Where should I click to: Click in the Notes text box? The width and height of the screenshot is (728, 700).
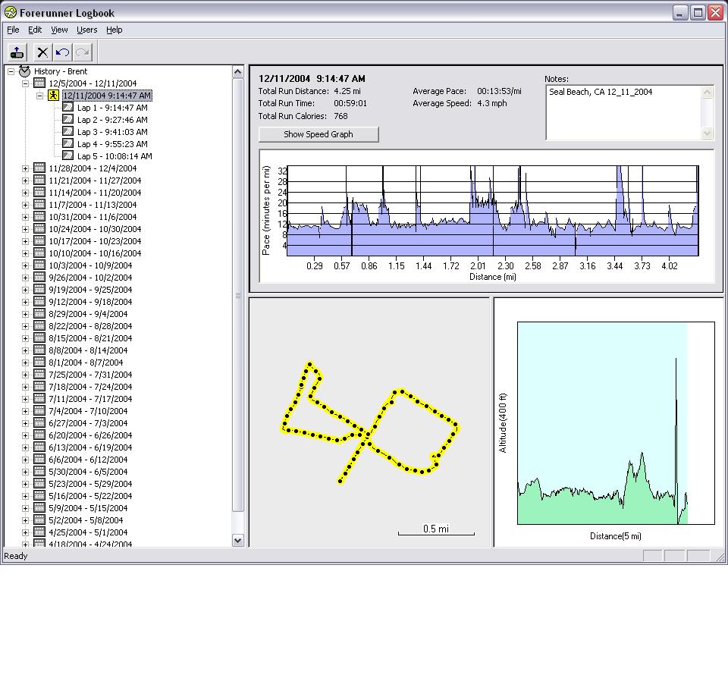(x=624, y=112)
